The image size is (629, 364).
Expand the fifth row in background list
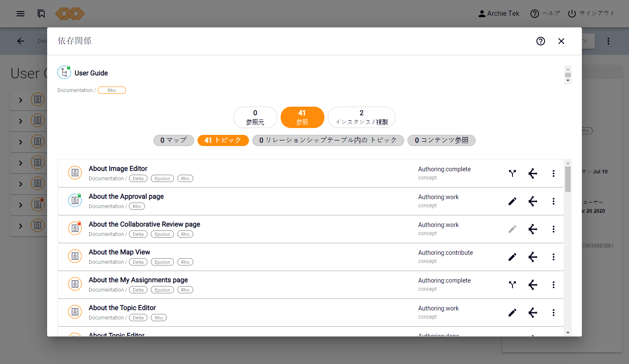[21, 184]
